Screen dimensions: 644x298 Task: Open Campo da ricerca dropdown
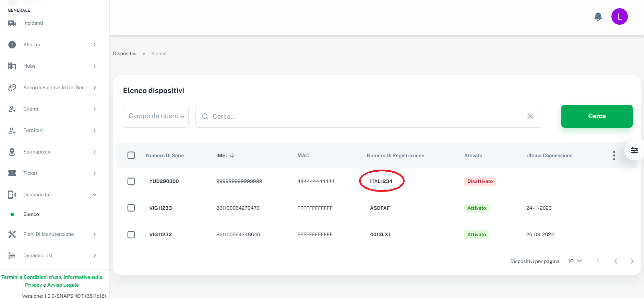click(156, 116)
